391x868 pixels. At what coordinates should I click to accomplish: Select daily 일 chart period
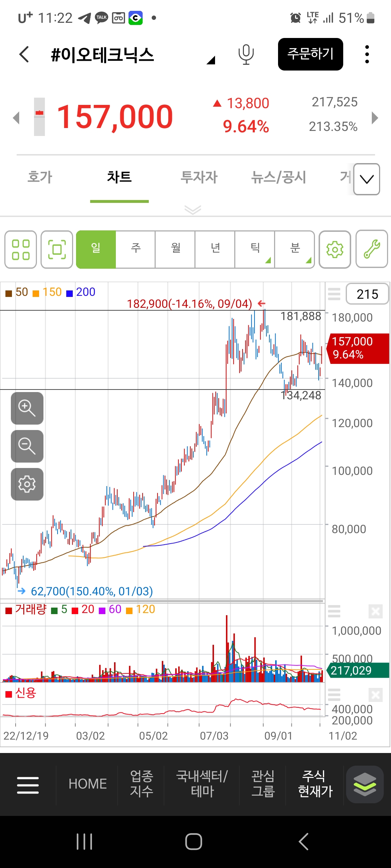(x=96, y=250)
